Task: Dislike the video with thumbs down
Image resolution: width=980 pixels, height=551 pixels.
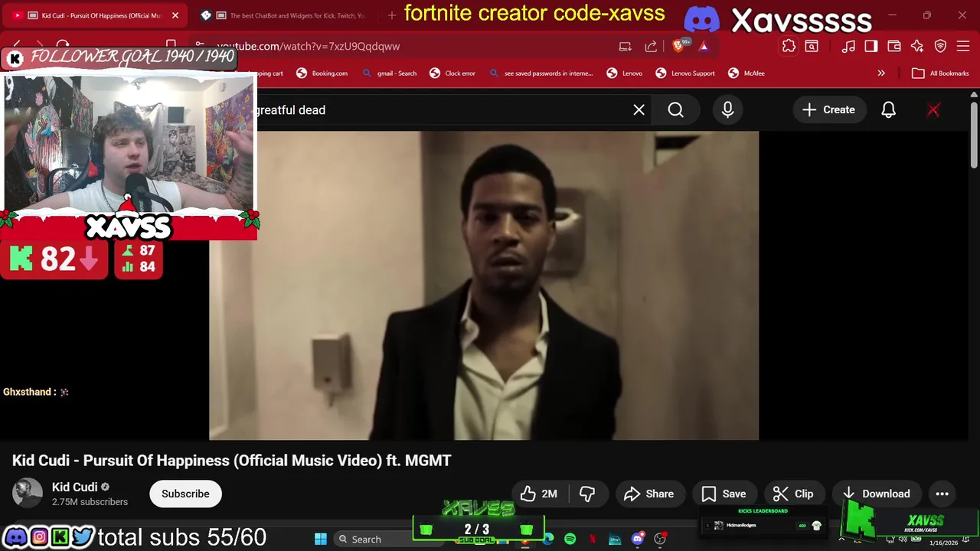Action: (587, 494)
